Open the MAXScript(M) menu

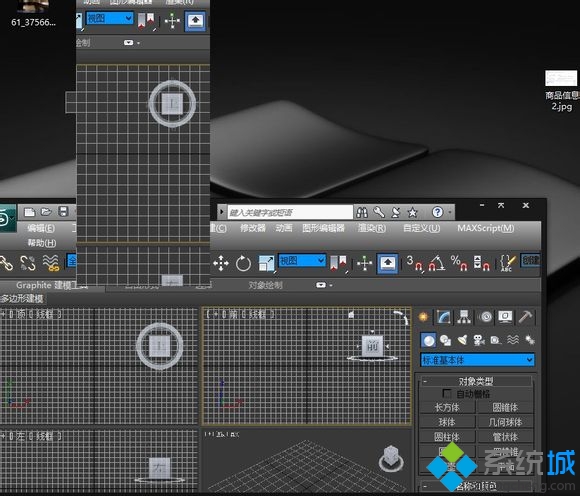point(486,228)
